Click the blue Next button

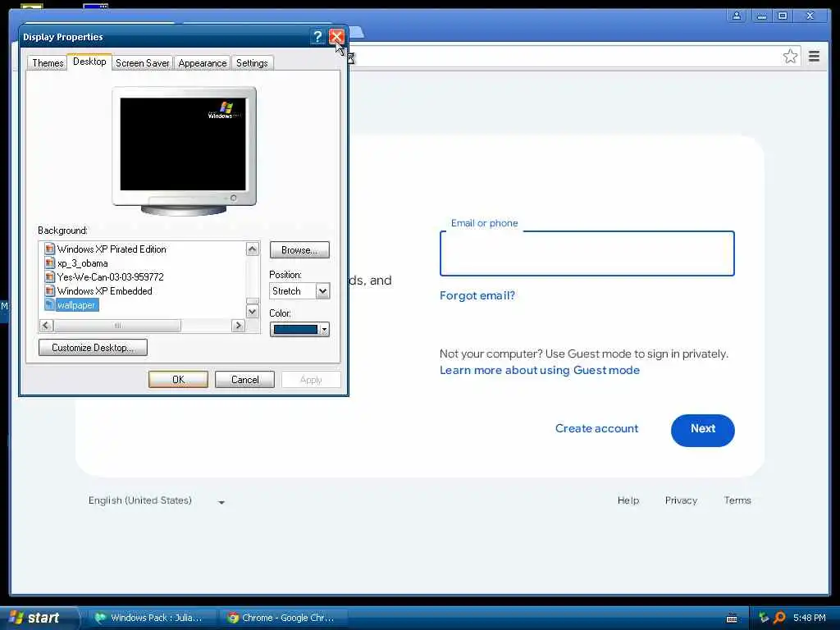pos(702,430)
